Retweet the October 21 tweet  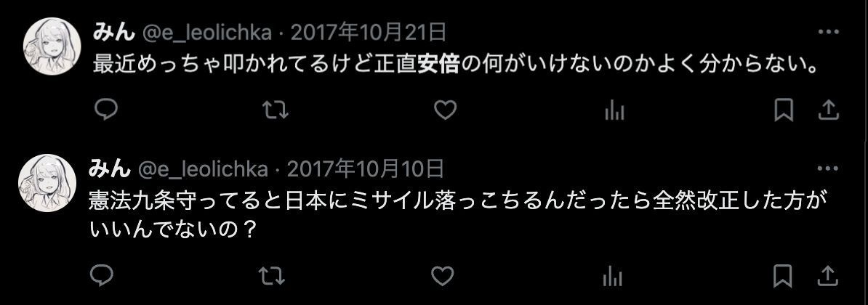pos(275,110)
